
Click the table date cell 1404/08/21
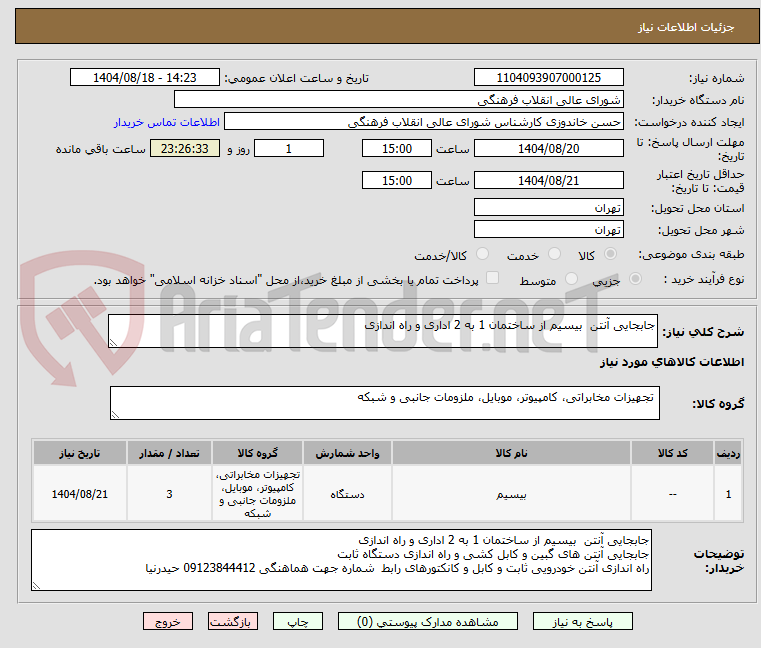pos(80,494)
